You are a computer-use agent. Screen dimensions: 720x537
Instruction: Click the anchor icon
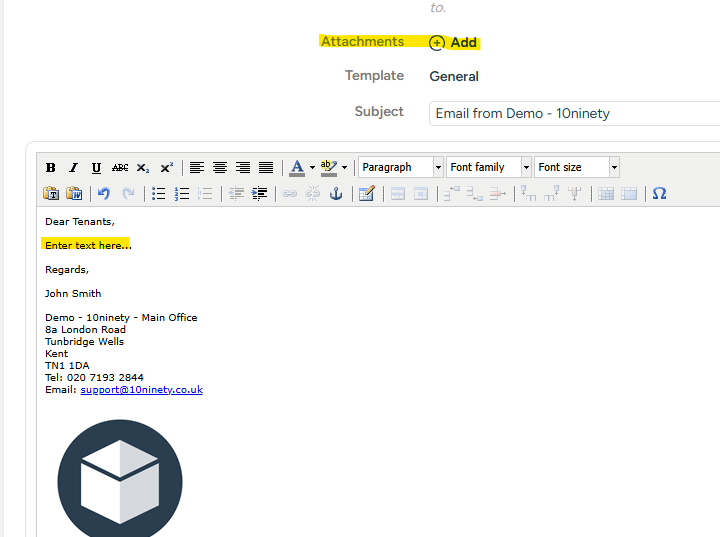point(336,194)
